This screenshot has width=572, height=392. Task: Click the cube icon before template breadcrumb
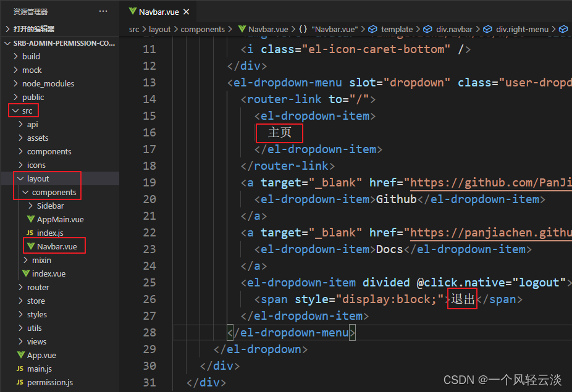pyautogui.click(x=372, y=29)
